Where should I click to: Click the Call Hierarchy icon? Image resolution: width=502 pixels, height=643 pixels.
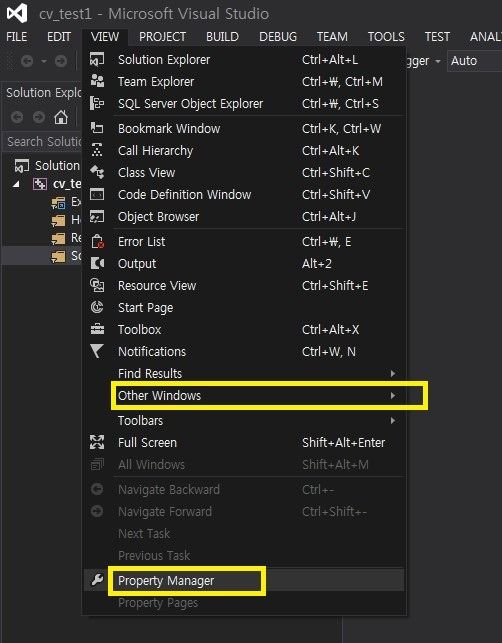(97, 150)
